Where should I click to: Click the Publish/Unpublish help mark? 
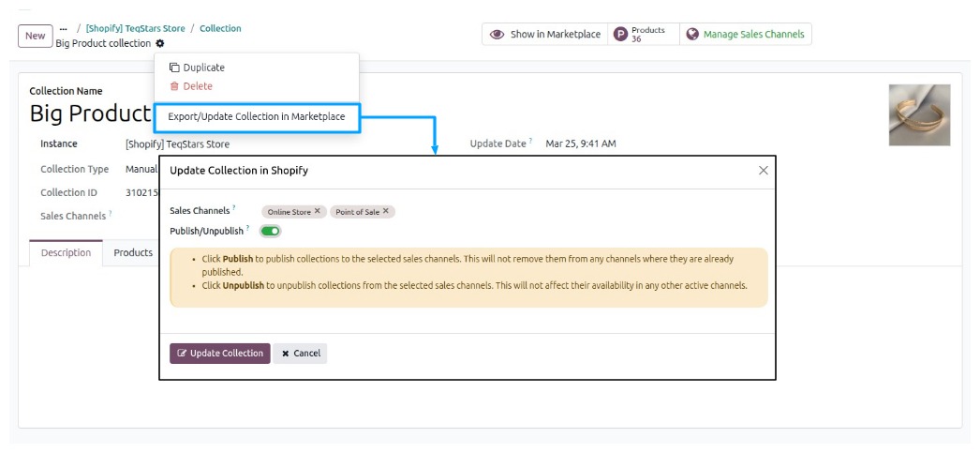coord(248,229)
